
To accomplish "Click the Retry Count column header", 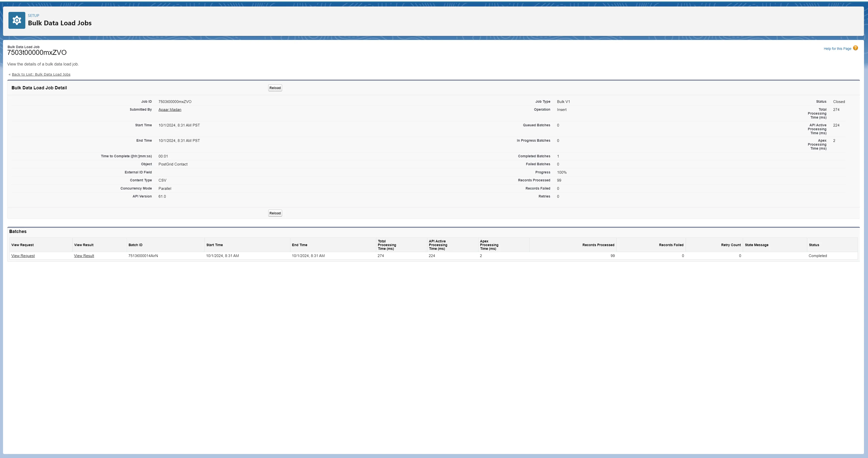I will pos(731,245).
